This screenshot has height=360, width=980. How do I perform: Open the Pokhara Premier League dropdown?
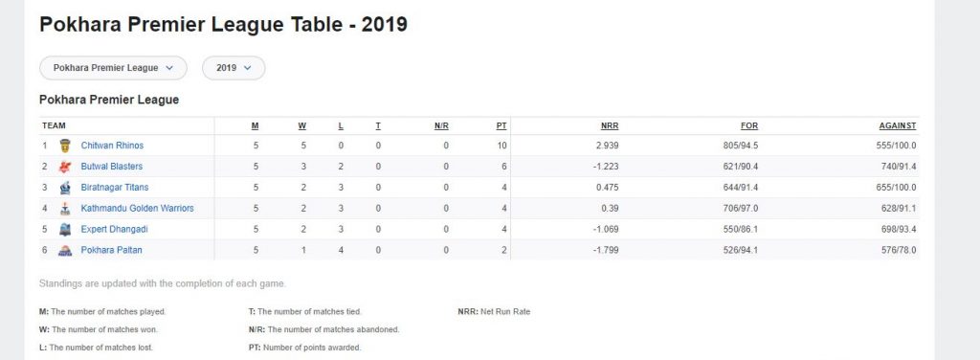tap(113, 68)
